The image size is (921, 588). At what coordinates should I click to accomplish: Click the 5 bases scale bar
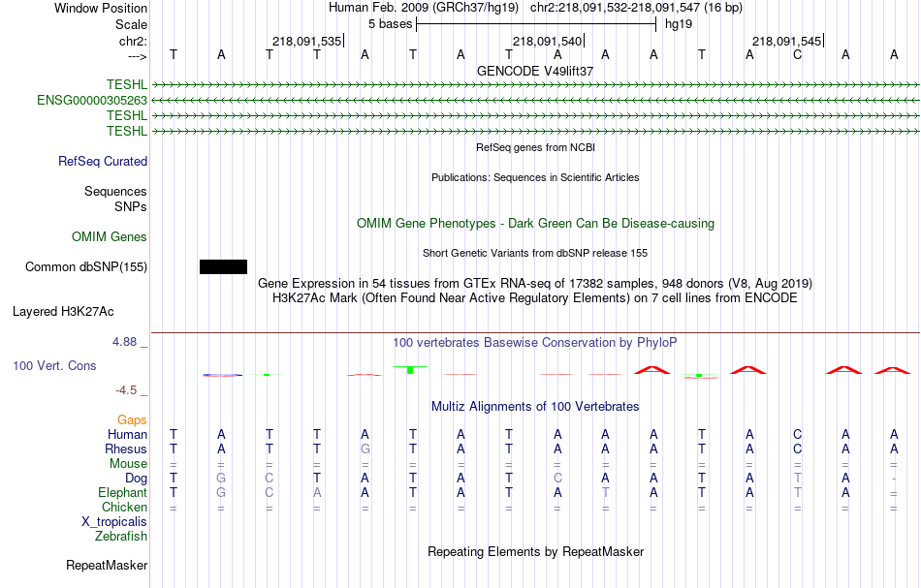point(536,24)
